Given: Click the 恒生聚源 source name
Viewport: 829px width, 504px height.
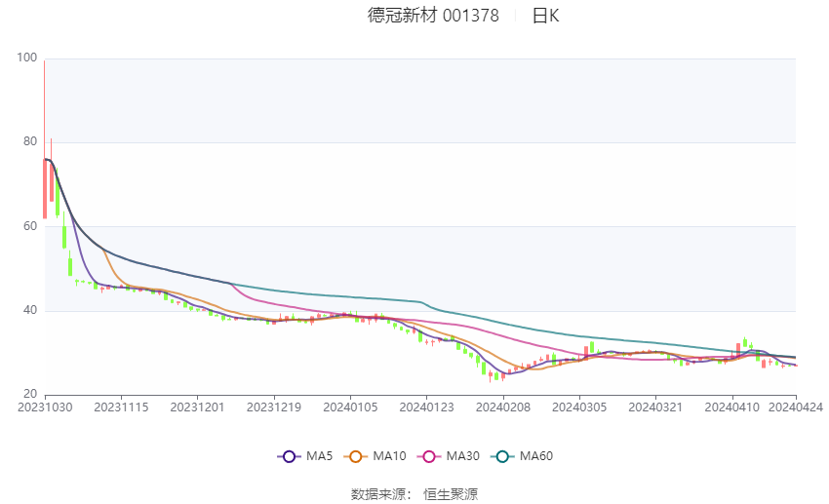Looking at the screenshot, I should (x=451, y=494).
